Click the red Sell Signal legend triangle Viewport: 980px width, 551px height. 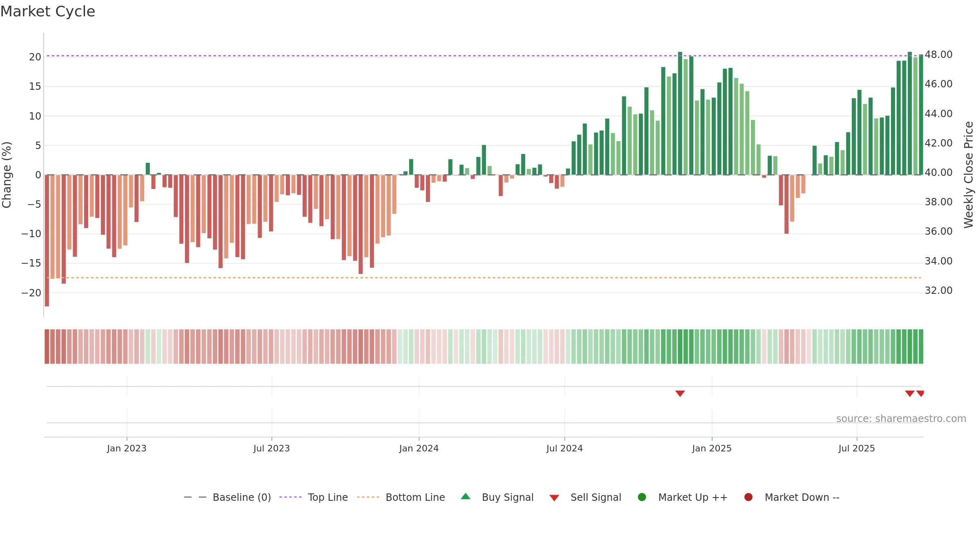pyautogui.click(x=554, y=498)
